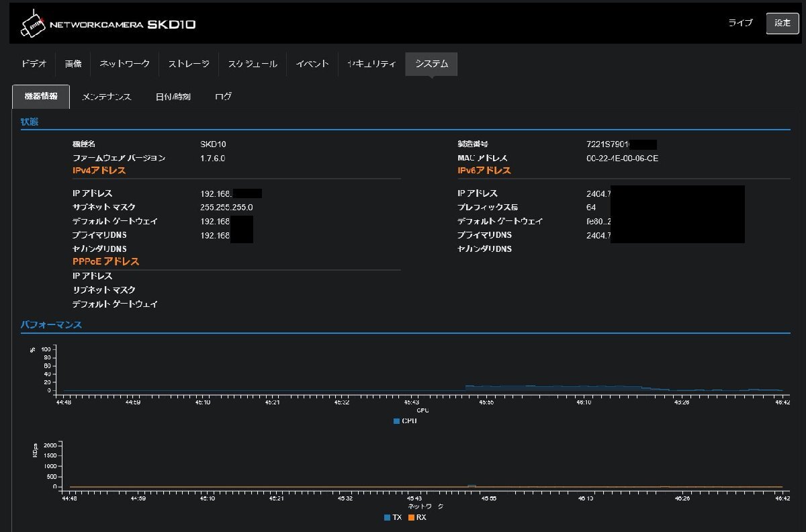
Task: Select the firmware version value 1.7.6.0
Action: point(213,159)
